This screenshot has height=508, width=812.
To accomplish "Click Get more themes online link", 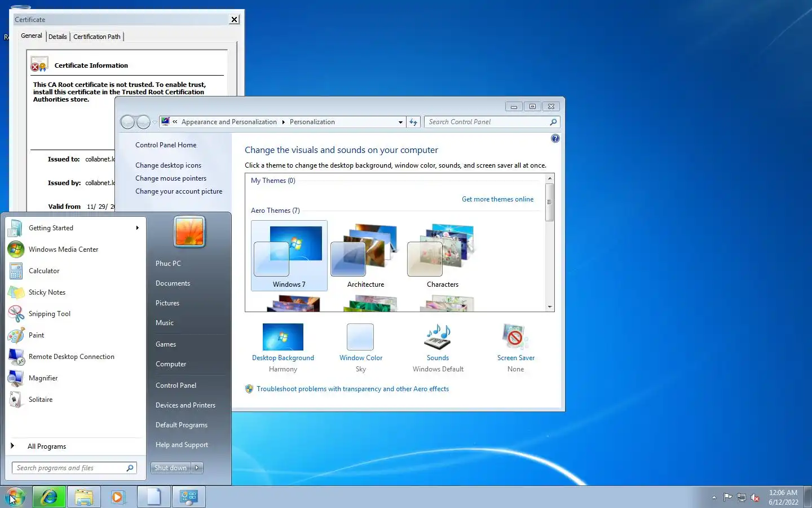I will (x=497, y=199).
